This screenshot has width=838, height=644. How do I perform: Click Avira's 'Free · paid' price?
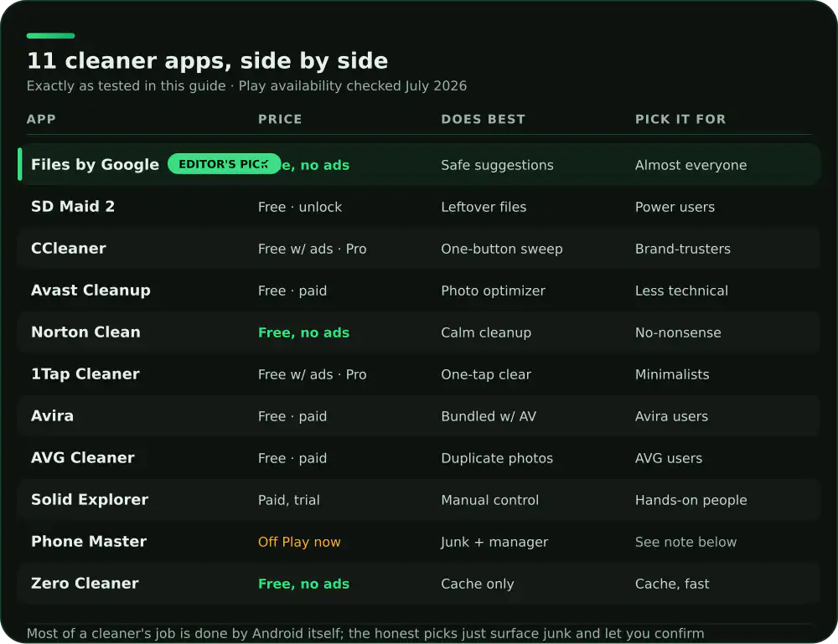[x=292, y=416]
